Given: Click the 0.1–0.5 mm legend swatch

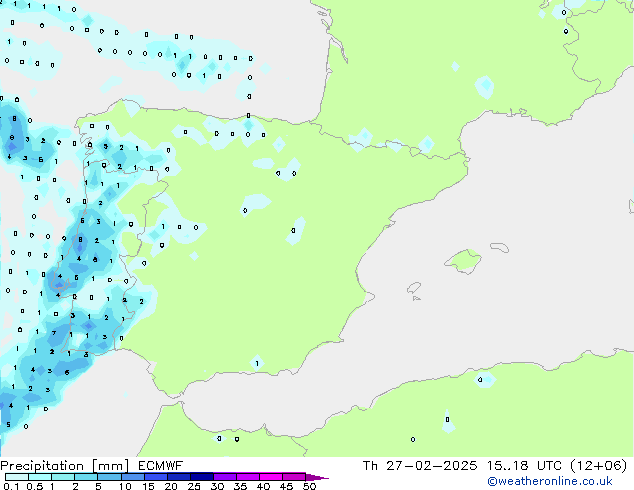Looking at the screenshot, I should tap(17, 477).
